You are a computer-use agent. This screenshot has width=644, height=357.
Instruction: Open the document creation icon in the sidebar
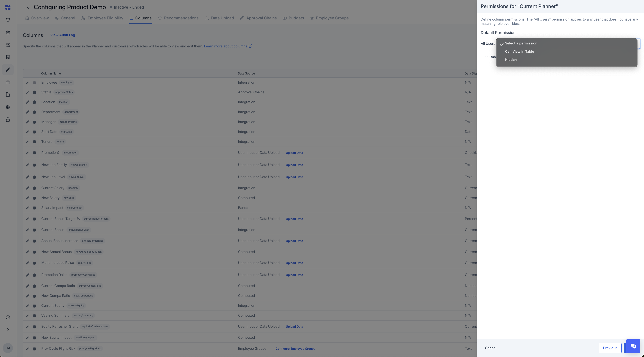tap(7, 94)
